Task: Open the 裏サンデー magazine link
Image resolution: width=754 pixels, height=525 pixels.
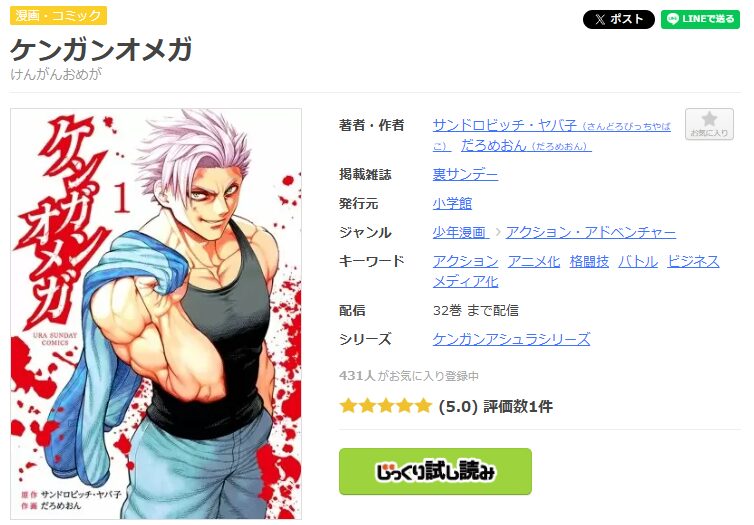Action: (465, 174)
